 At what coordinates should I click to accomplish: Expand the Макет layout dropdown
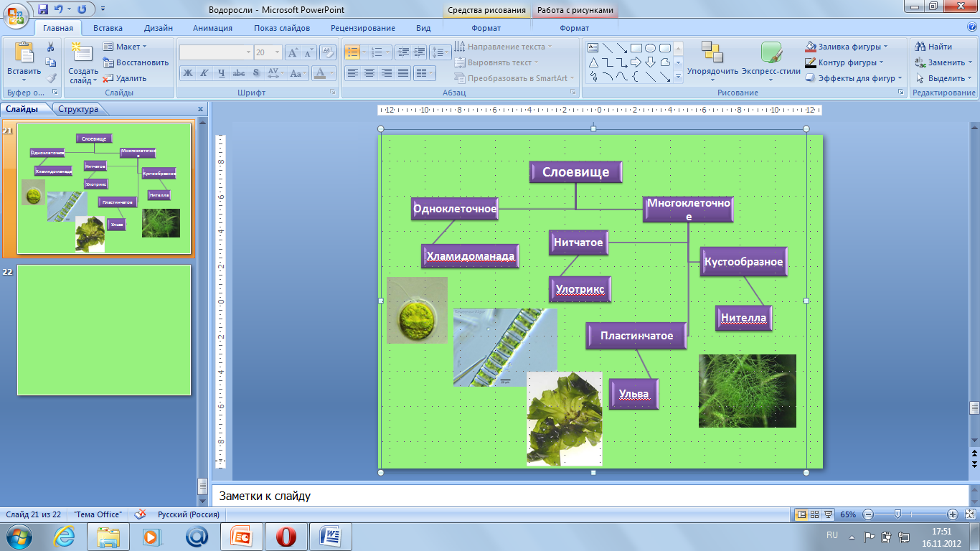pos(126,47)
